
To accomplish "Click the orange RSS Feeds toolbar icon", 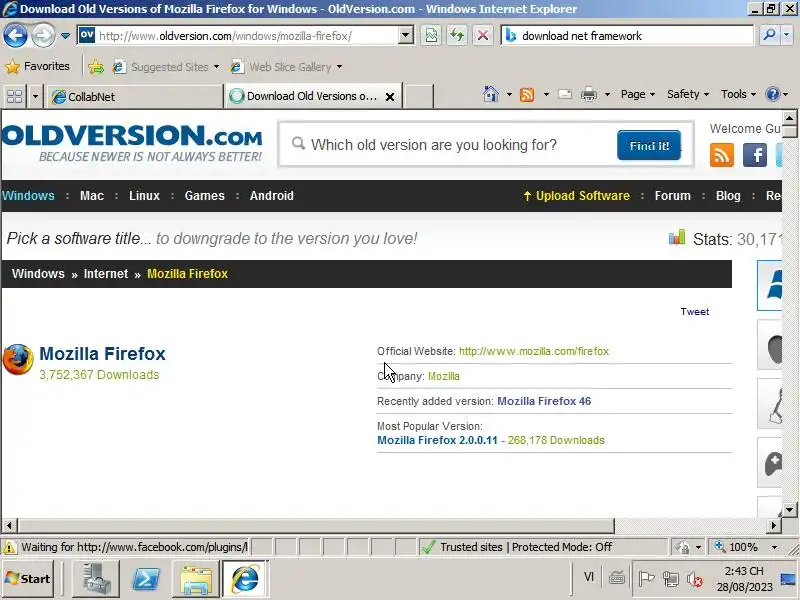I will [527, 94].
